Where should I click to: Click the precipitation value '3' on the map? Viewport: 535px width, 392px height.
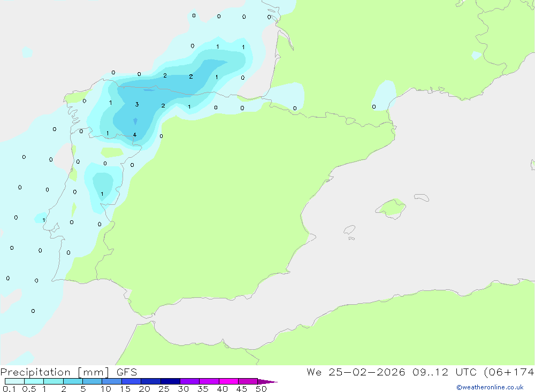[x=137, y=104]
